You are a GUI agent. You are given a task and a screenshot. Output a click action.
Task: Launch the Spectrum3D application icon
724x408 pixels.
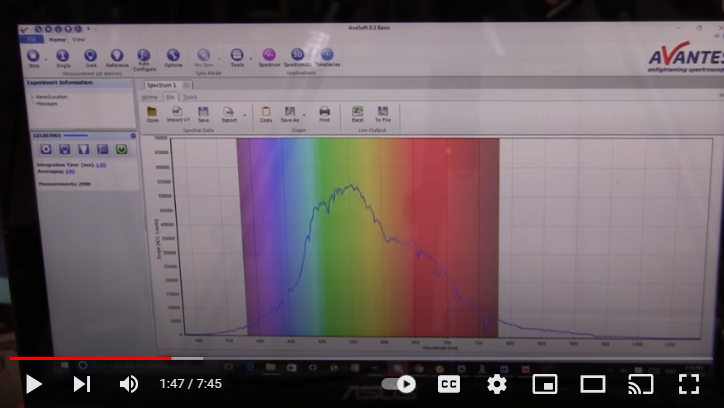297,54
